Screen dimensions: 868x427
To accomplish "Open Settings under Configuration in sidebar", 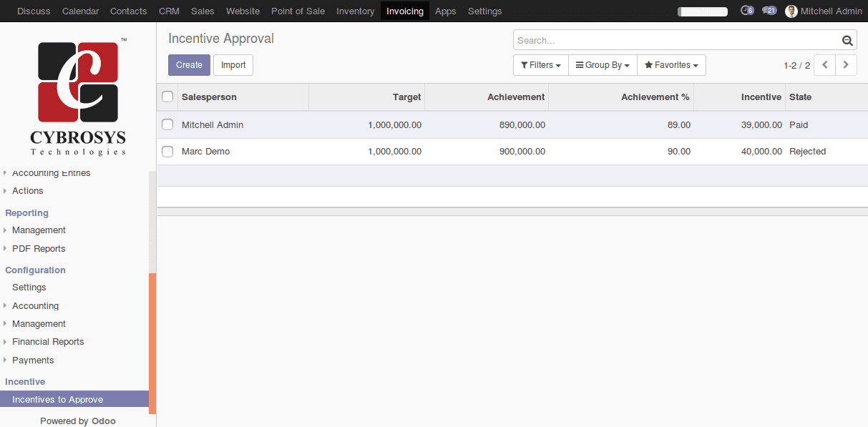I will tap(29, 288).
